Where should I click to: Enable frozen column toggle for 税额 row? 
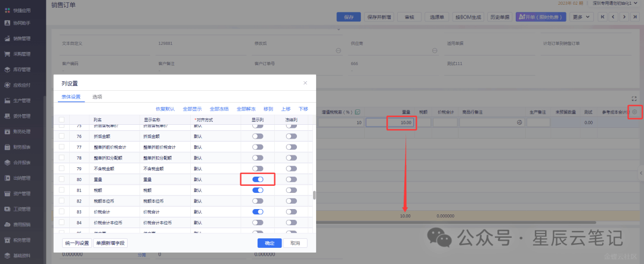[291, 190]
